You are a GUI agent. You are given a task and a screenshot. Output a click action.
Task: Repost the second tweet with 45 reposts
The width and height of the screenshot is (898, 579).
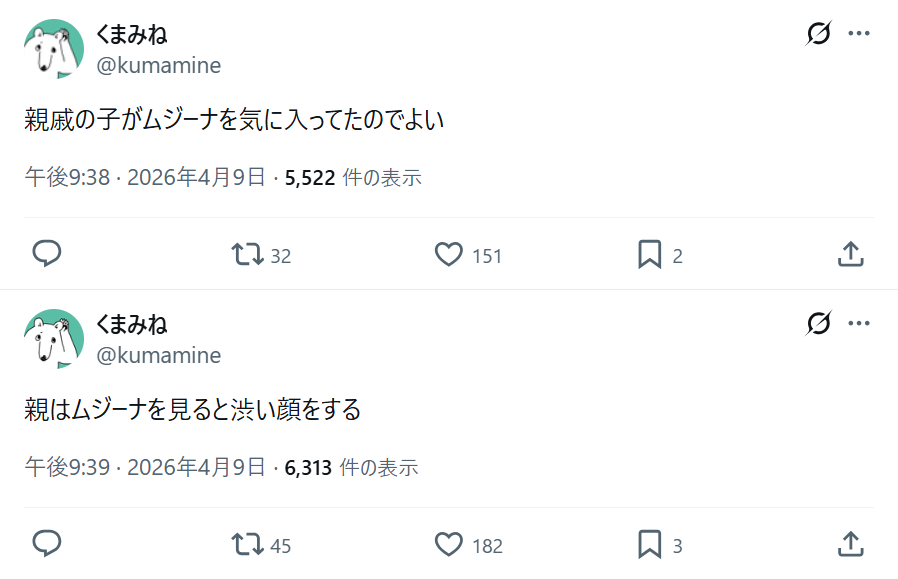point(245,545)
